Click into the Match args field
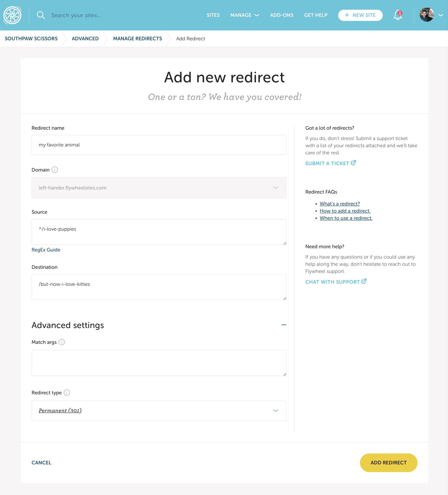448x495 pixels. 159,363
